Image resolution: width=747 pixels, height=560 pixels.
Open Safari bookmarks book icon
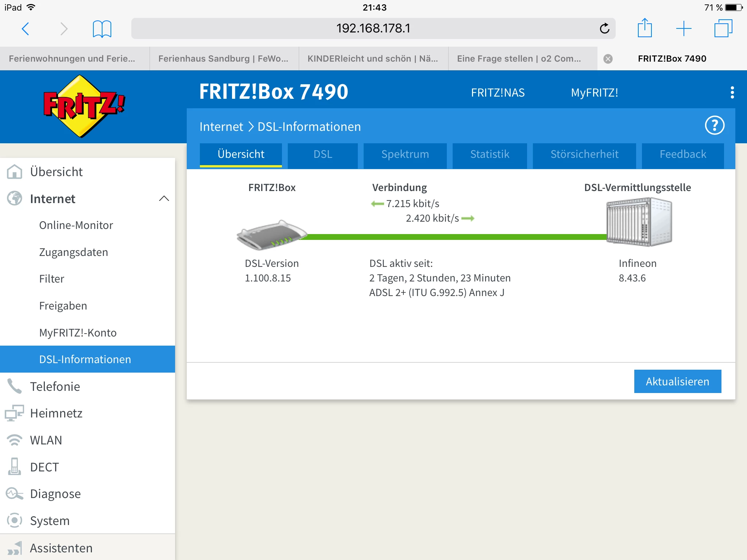pyautogui.click(x=102, y=29)
